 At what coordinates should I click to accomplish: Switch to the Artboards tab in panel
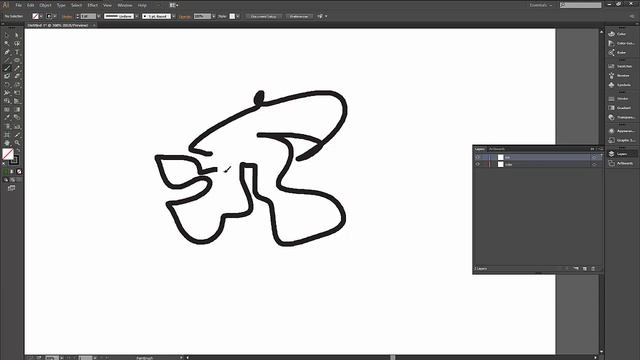(x=497, y=149)
